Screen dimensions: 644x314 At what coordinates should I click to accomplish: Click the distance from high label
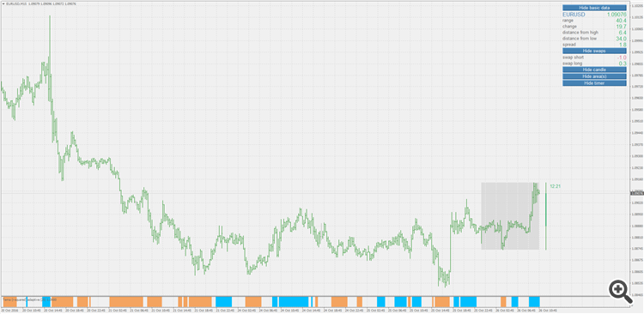pyautogui.click(x=580, y=33)
